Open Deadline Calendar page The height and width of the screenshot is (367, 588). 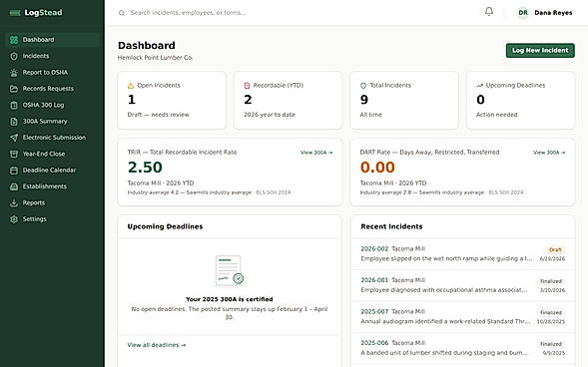coord(52,171)
